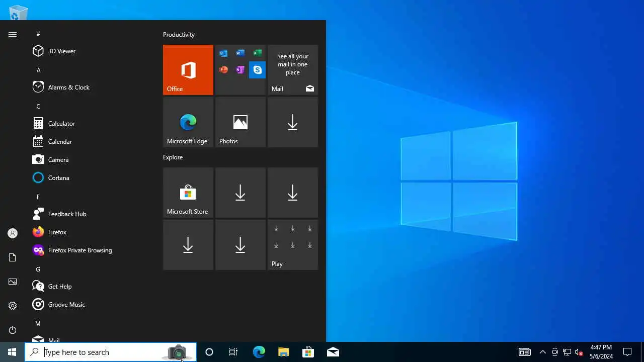Viewport: 644px width, 362px height.
Task: Click the 'F' letter header in app list
Action: click(38, 197)
